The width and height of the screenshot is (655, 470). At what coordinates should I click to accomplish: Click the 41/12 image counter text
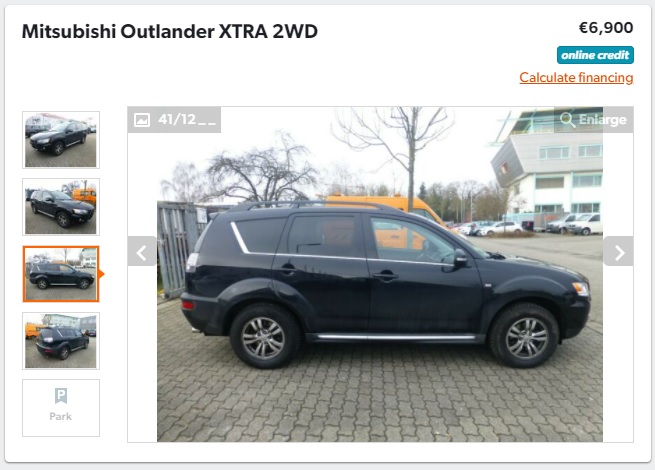tap(187, 120)
